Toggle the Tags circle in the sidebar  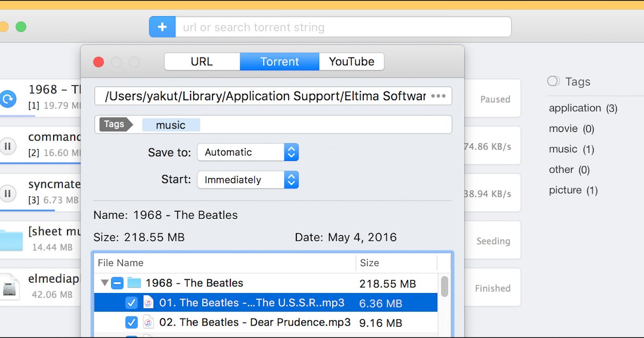coord(553,81)
